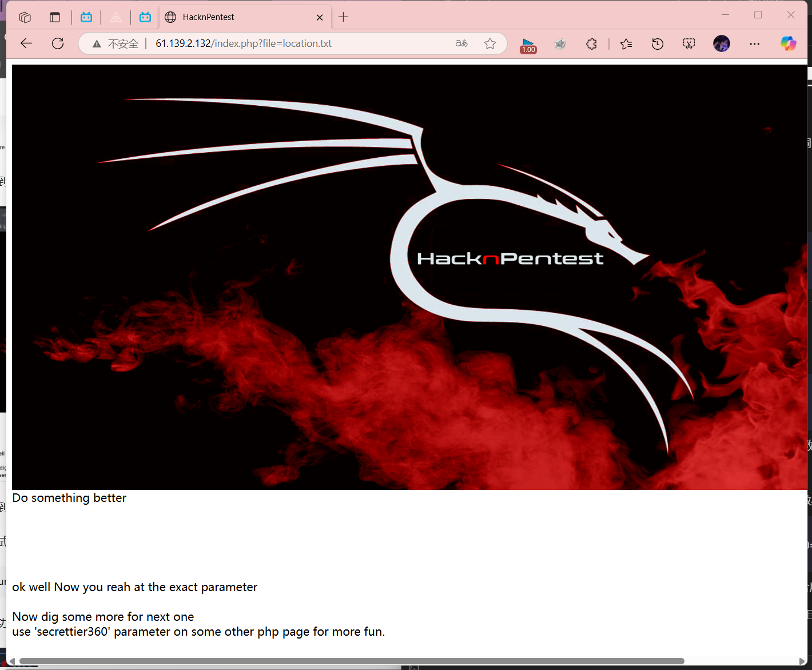Open the workspaces icon in title bar
812x670 pixels.
[x=25, y=17]
